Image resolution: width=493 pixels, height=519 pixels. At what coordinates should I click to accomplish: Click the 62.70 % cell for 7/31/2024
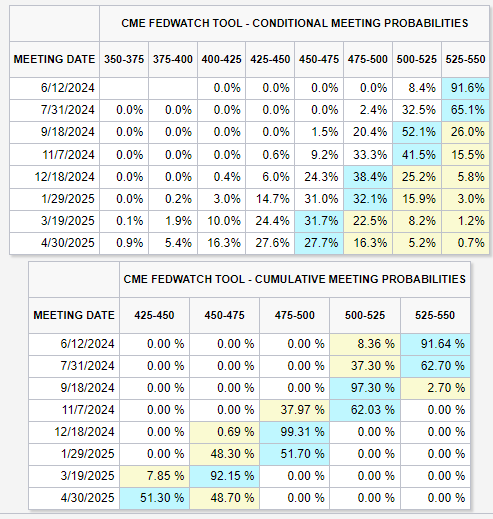tap(435, 366)
